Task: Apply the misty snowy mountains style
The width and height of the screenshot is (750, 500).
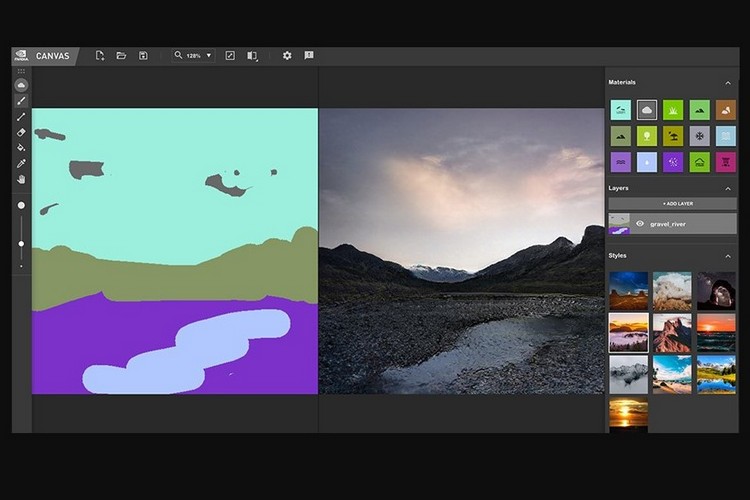Action: [x=629, y=375]
